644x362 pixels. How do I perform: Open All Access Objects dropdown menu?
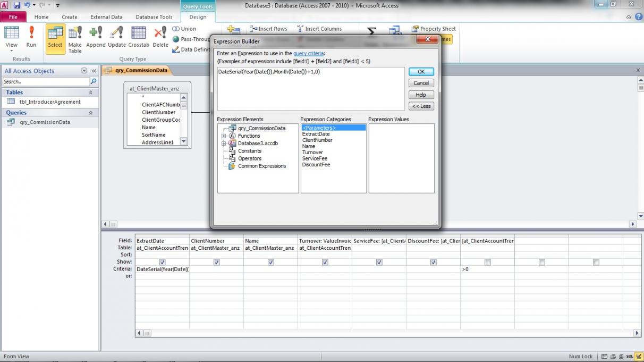point(84,71)
